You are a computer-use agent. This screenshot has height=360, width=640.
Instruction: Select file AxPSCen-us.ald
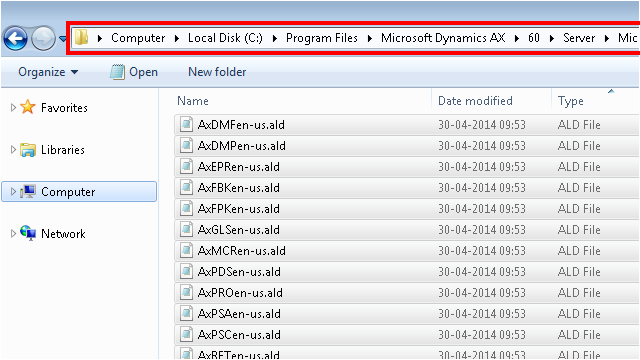point(239,335)
